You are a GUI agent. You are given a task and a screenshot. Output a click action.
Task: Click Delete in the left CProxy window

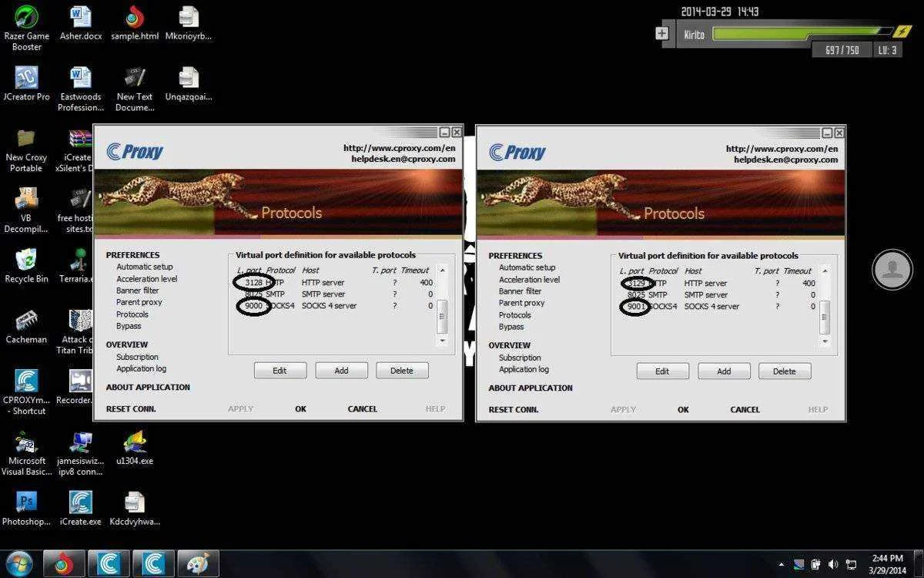click(x=402, y=371)
